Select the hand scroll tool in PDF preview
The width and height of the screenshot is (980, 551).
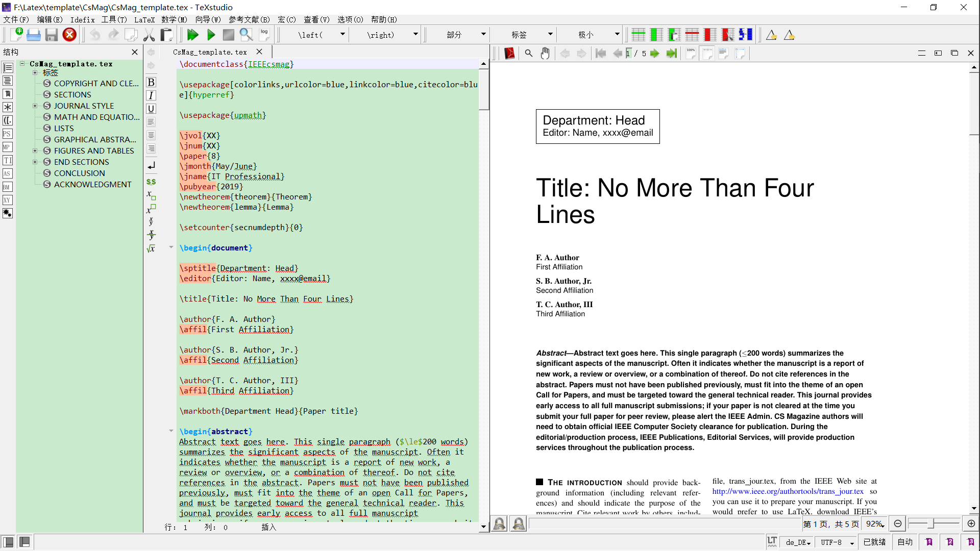click(x=545, y=53)
